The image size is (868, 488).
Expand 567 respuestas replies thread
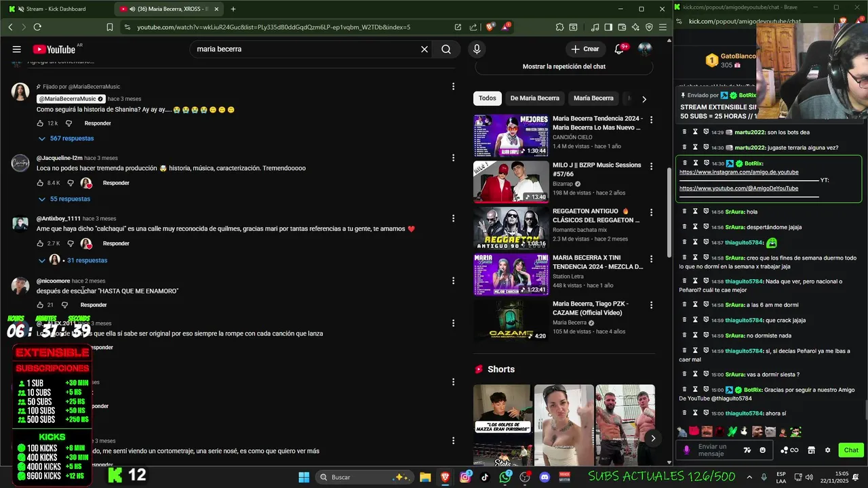click(x=66, y=138)
